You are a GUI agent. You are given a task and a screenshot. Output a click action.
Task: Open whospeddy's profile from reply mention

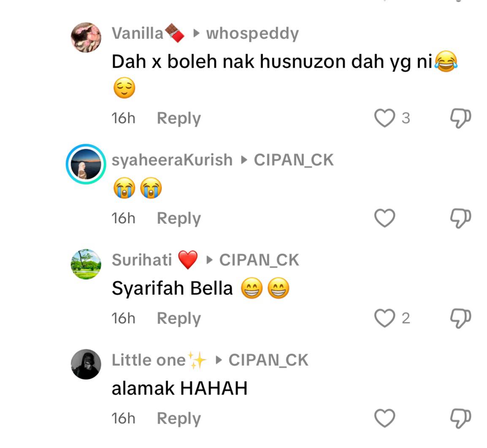252,34
